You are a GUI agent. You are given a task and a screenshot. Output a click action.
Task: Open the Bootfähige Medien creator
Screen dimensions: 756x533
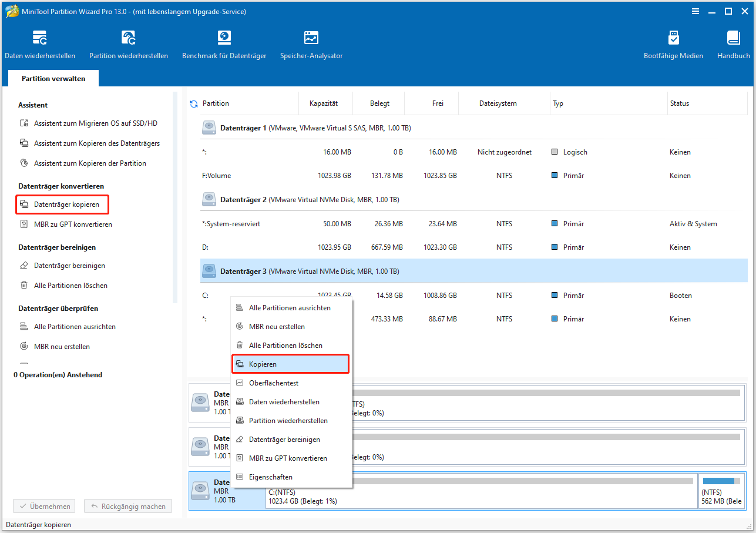[x=673, y=44]
